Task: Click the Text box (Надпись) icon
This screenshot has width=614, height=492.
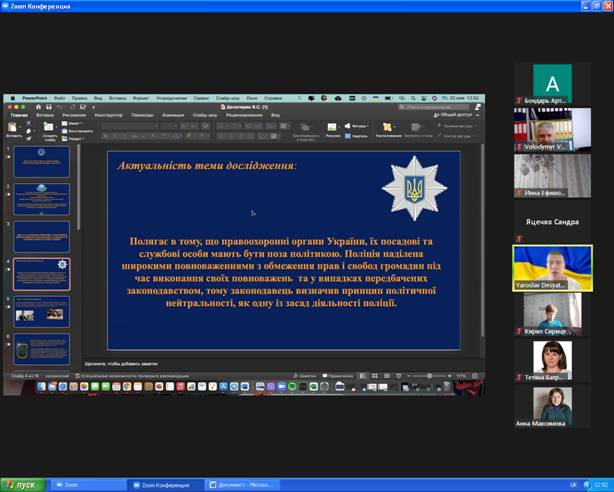Action: click(348, 136)
